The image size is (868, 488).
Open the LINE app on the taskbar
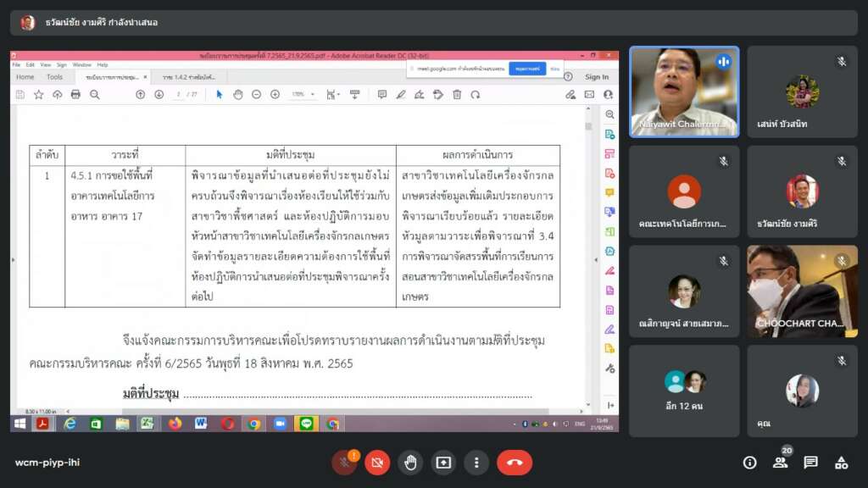(306, 424)
